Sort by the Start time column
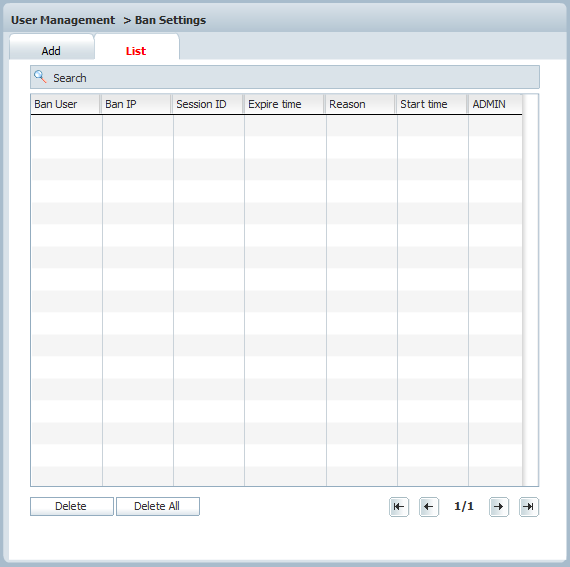The width and height of the screenshot is (570, 567). [432, 104]
